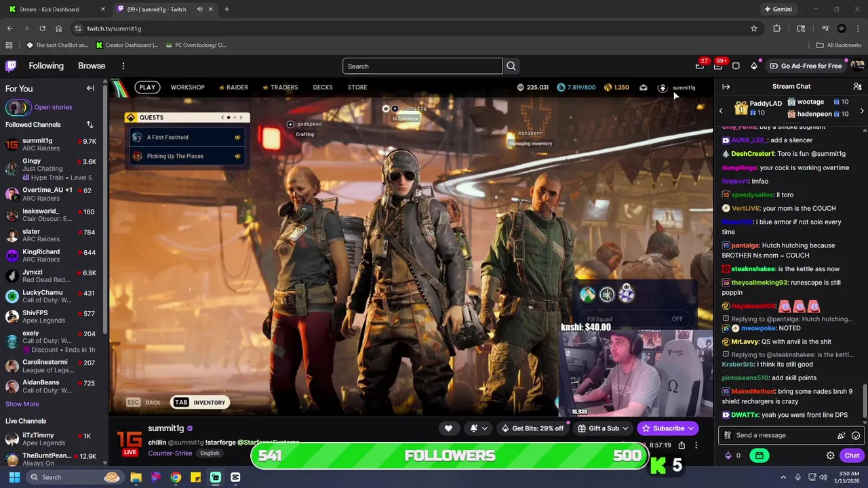Claim the green channel points bonus
The width and height of the screenshot is (868, 488).
pyautogui.click(x=759, y=455)
